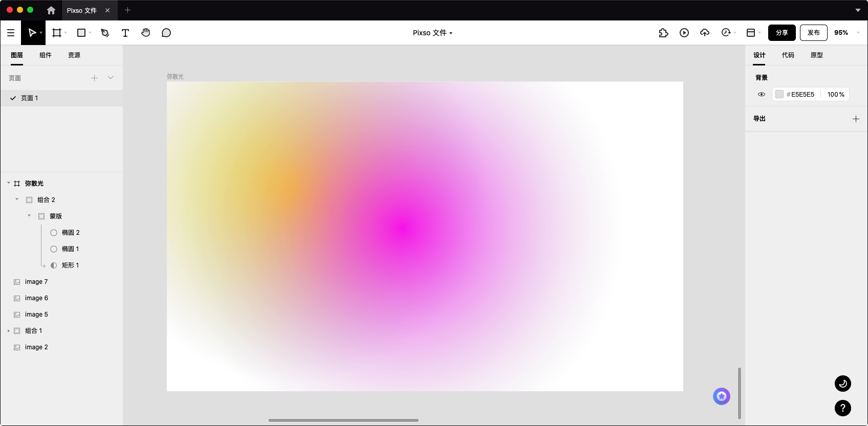The width and height of the screenshot is (868, 426).
Task: Select the Hand pan tool
Action: point(146,33)
